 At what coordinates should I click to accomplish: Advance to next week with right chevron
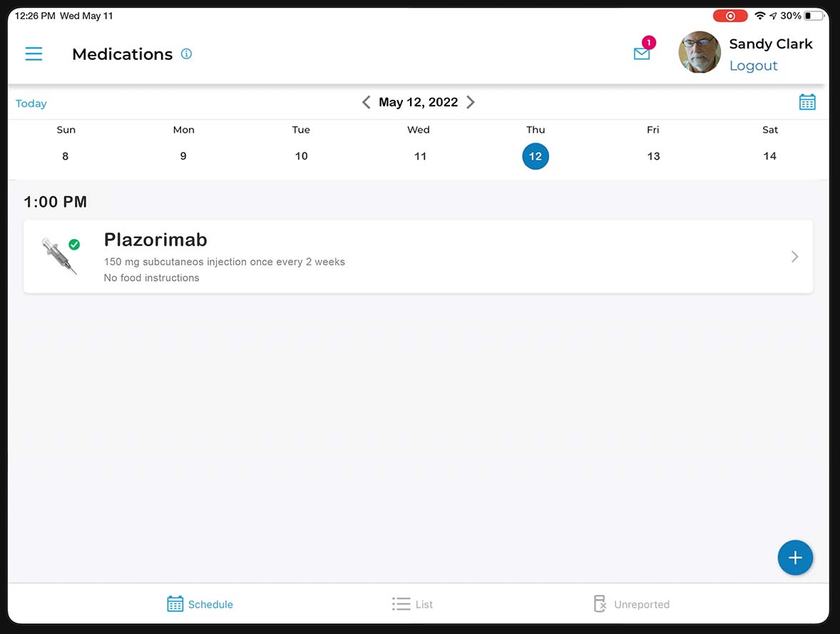471,102
